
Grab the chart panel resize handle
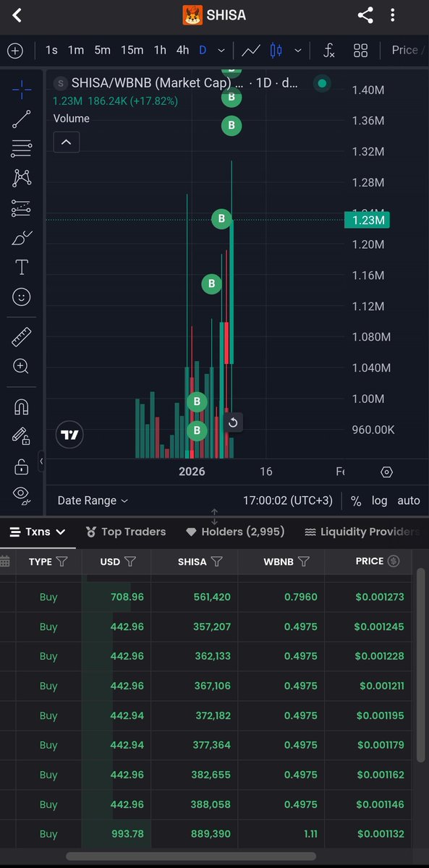pos(214,517)
